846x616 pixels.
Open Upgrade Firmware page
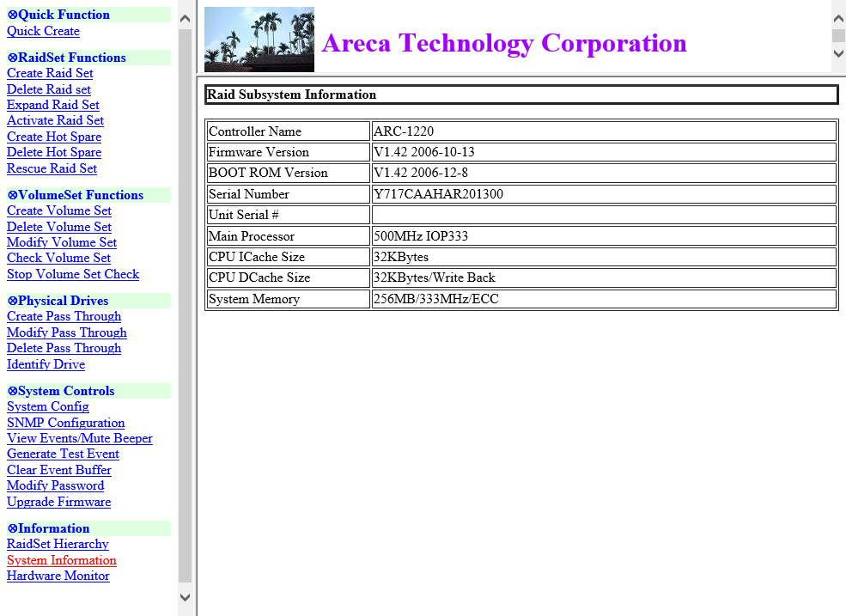coord(58,502)
